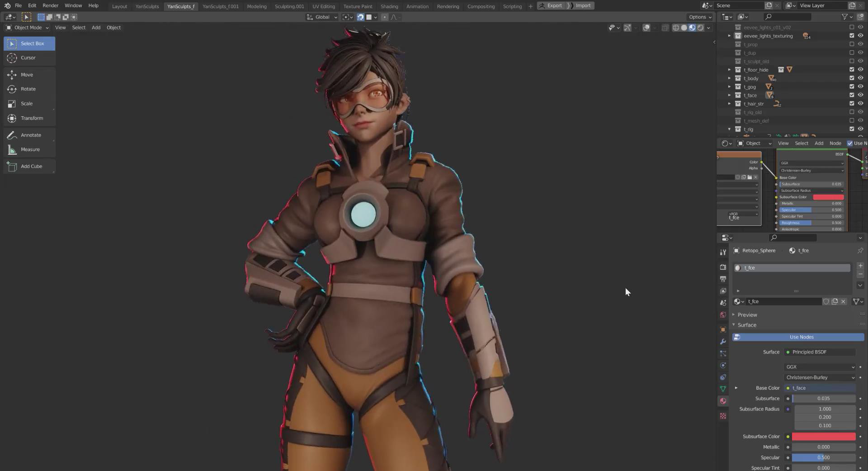The image size is (868, 471).
Task: Open the Object Data properties tab
Action: 723,389
